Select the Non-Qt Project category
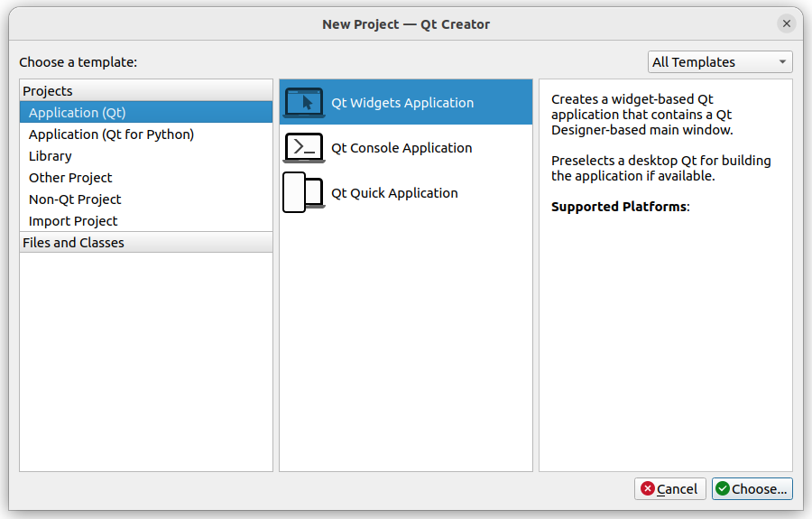The width and height of the screenshot is (812, 519). pyautogui.click(x=146, y=199)
